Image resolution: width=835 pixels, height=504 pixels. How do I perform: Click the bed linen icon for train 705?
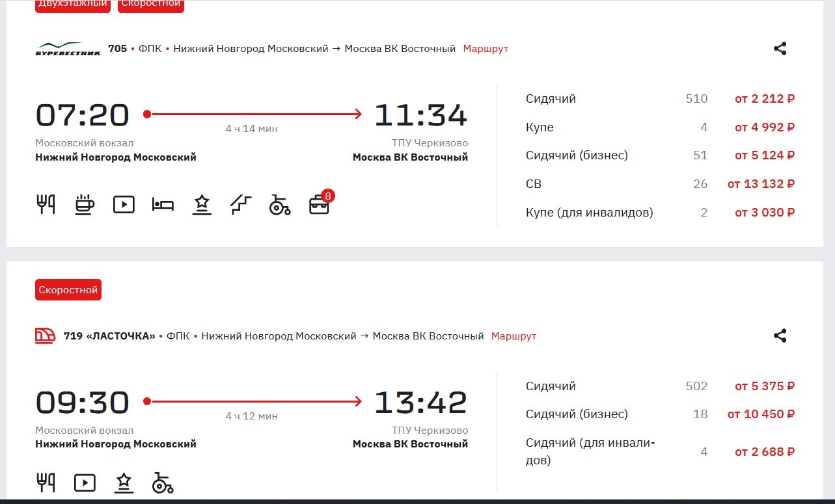(163, 204)
